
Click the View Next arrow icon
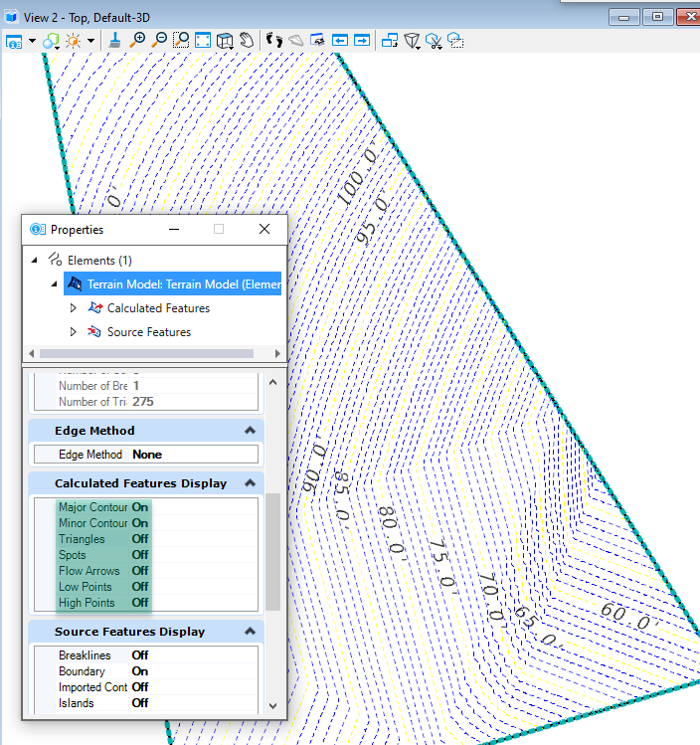[x=362, y=40]
